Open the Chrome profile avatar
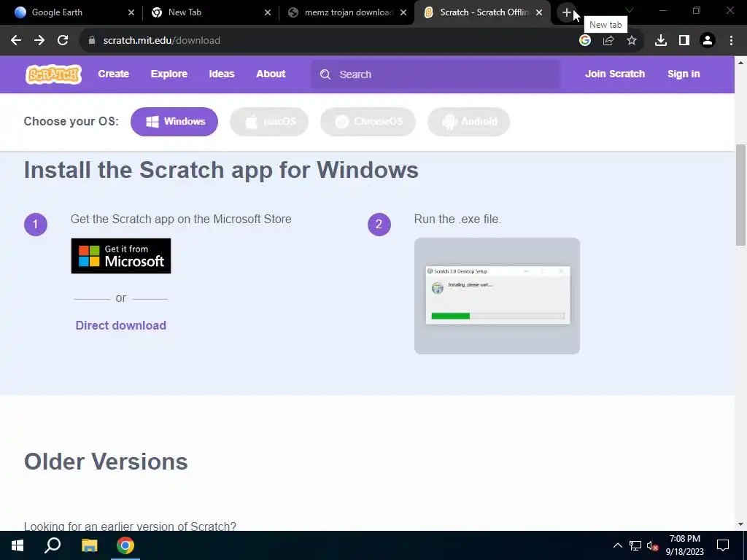 [x=708, y=41]
